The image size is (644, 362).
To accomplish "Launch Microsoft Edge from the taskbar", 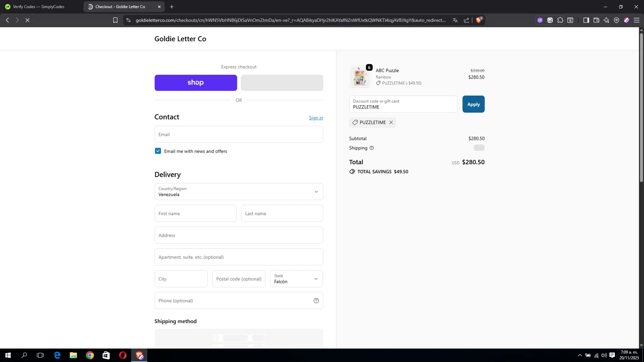I will (x=57, y=355).
